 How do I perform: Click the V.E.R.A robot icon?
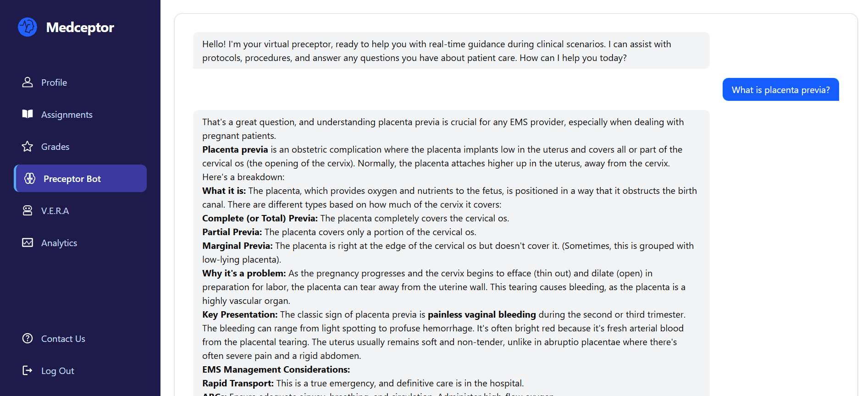pyautogui.click(x=28, y=211)
